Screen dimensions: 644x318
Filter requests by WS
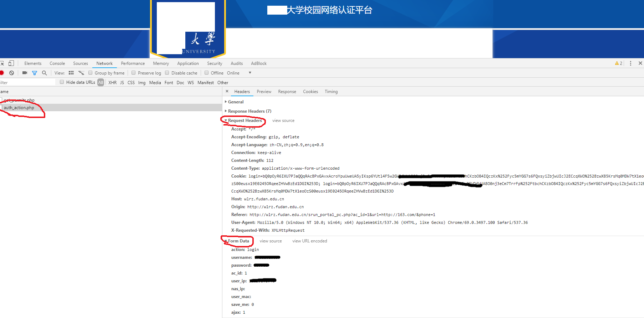(x=191, y=82)
